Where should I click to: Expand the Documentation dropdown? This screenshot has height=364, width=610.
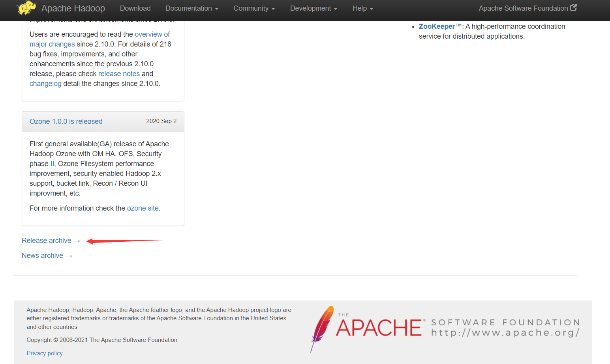[x=192, y=8]
